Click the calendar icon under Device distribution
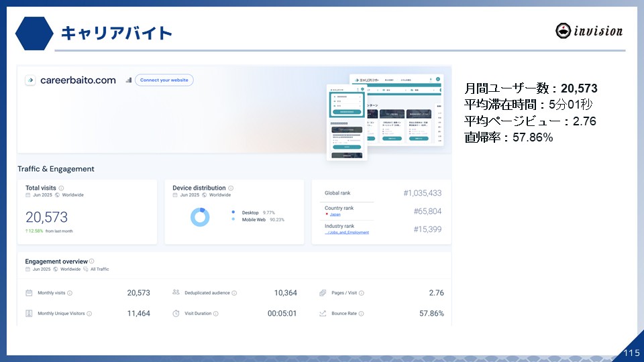Viewport: 644px width, 362px height. click(x=175, y=195)
